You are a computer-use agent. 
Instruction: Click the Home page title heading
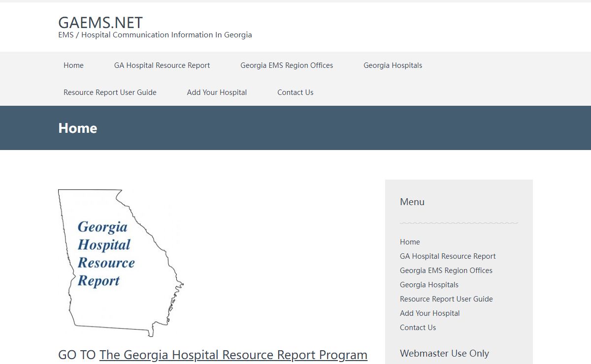78,128
